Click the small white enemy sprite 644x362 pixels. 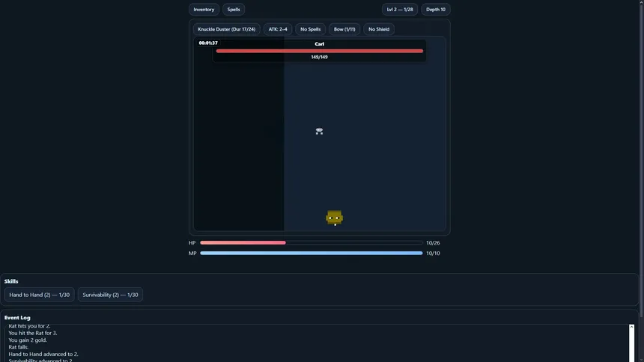319,132
